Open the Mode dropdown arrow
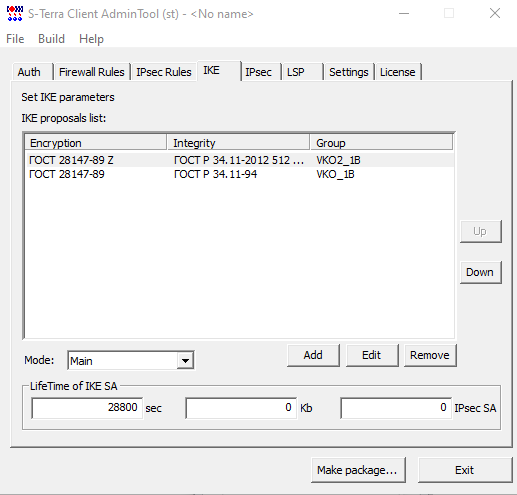517x495 pixels. pos(185,361)
